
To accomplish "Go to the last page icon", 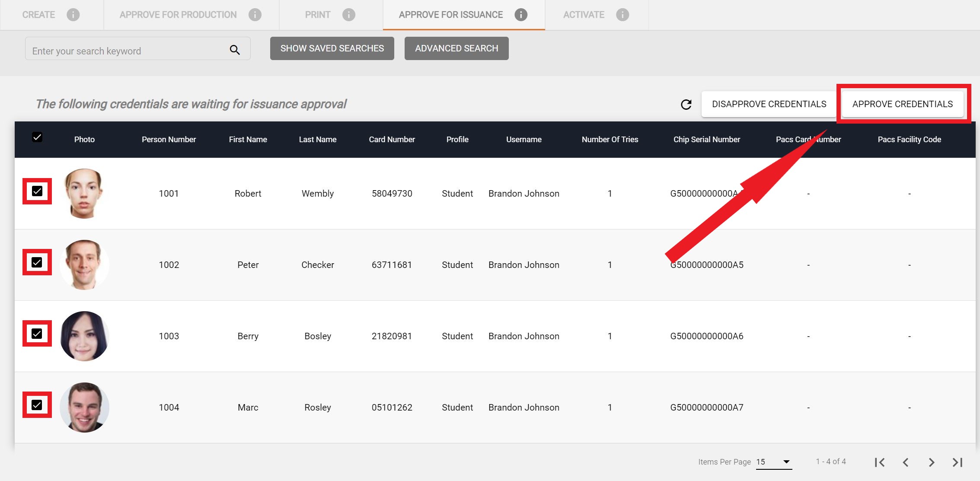I will pyautogui.click(x=958, y=462).
